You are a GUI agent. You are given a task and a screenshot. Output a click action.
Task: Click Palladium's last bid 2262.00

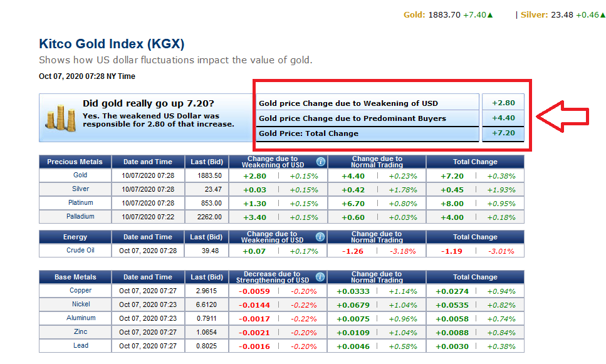tap(209, 217)
